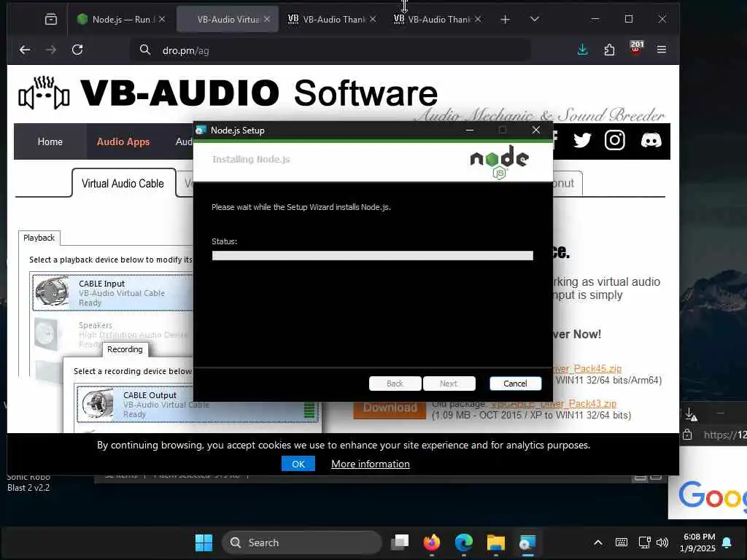The height and width of the screenshot is (560, 747).
Task: Click the installer icon on taskbar
Action: [x=527, y=542]
